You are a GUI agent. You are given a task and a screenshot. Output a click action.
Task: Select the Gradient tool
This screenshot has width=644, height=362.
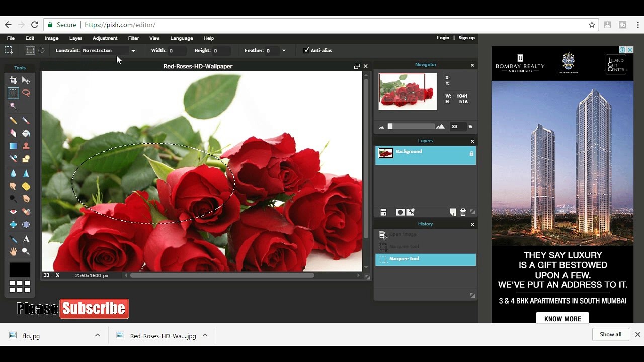13,146
